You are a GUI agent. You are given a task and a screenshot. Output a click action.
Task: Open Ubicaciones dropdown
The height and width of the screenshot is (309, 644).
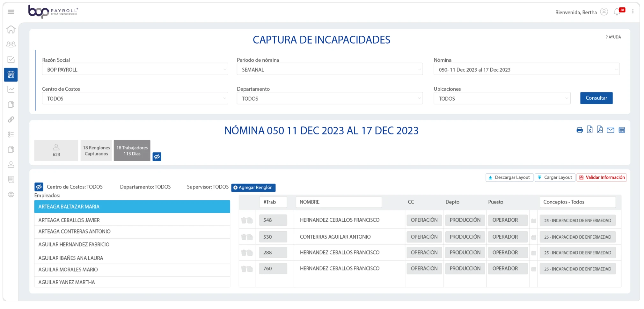(502, 98)
